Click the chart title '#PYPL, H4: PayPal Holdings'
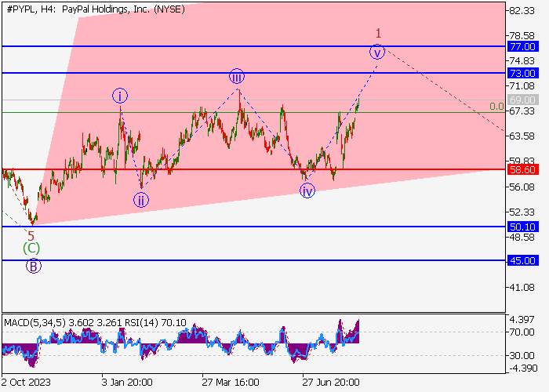Image resolution: width=549 pixels, height=392 pixels. (95, 9)
